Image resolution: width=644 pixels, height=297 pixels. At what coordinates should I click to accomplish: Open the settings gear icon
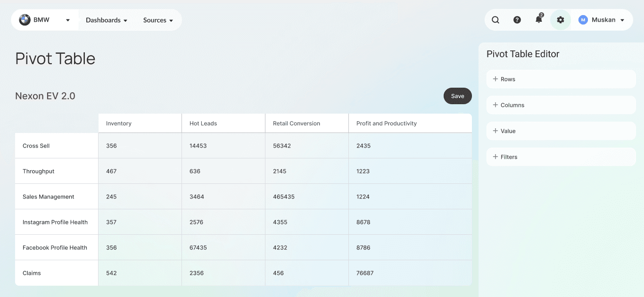pos(561,20)
